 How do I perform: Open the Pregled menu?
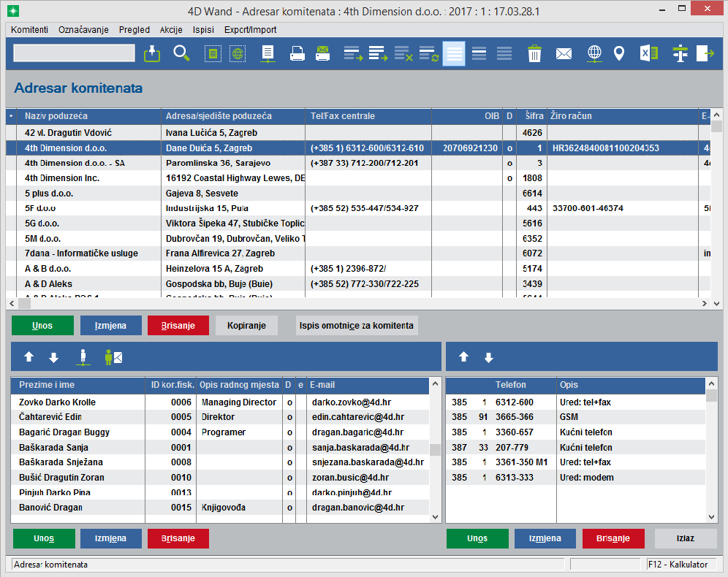134,30
